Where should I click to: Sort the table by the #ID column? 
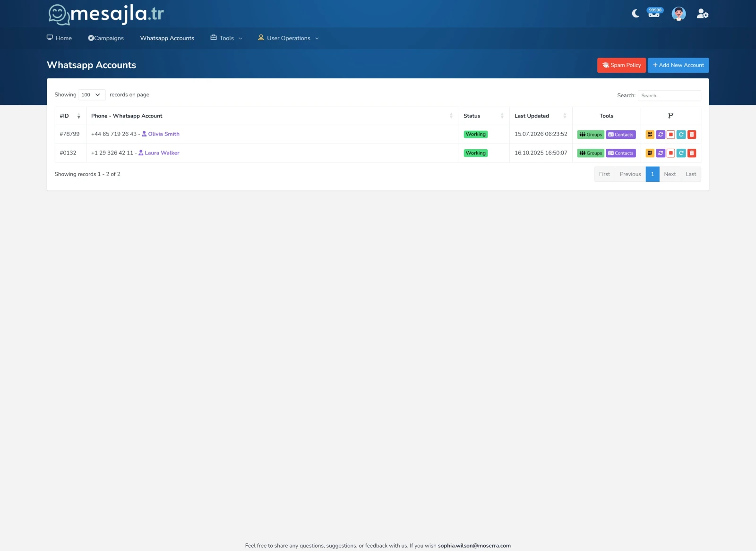[70, 116]
